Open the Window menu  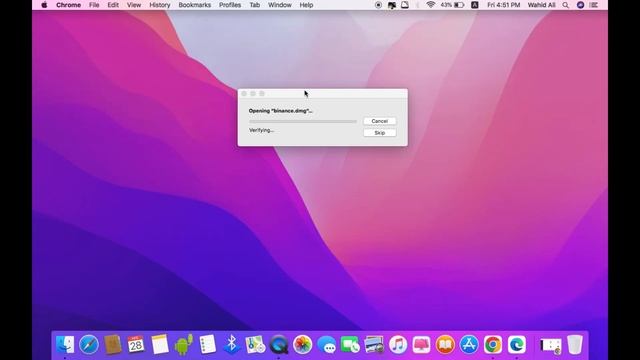[x=280, y=5]
